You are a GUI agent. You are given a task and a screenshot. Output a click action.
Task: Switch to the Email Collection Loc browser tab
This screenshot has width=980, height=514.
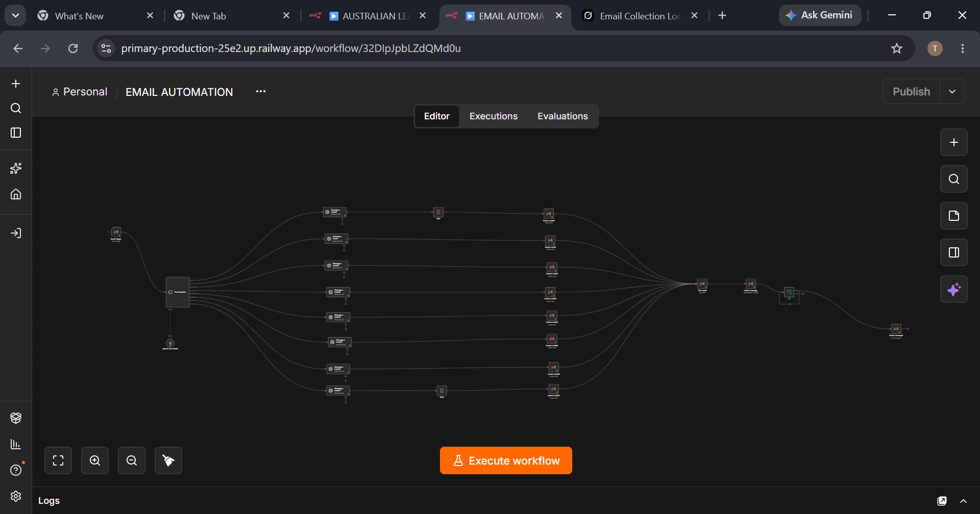(x=640, y=16)
